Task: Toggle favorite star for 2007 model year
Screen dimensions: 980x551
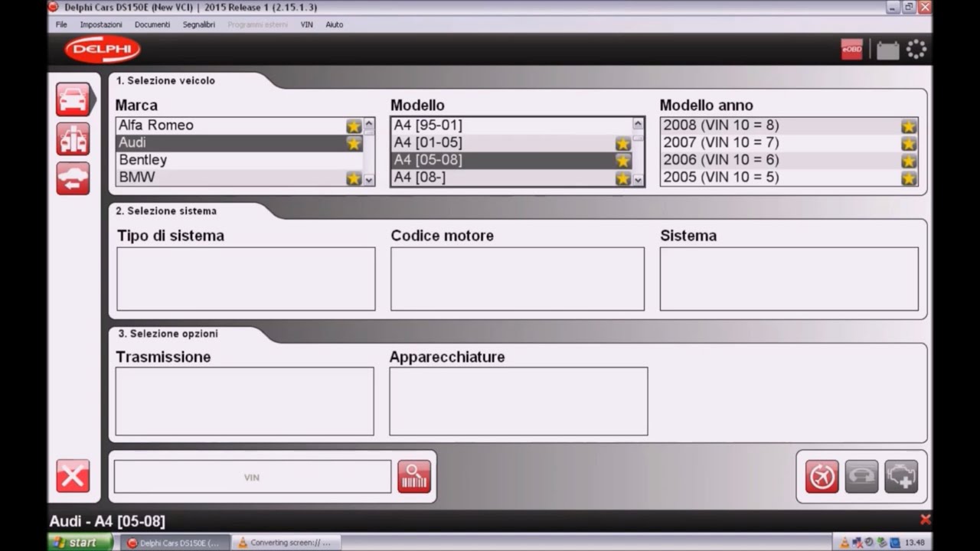Action: [909, 143]
